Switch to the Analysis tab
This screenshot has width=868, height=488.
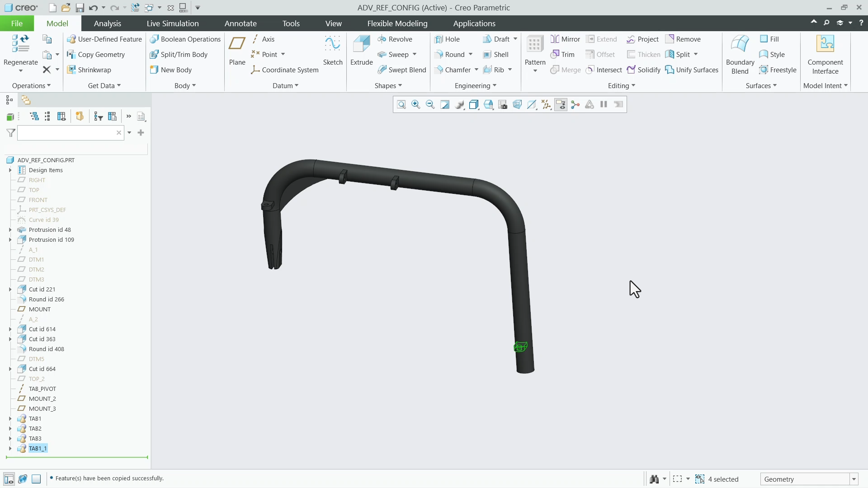107,23
